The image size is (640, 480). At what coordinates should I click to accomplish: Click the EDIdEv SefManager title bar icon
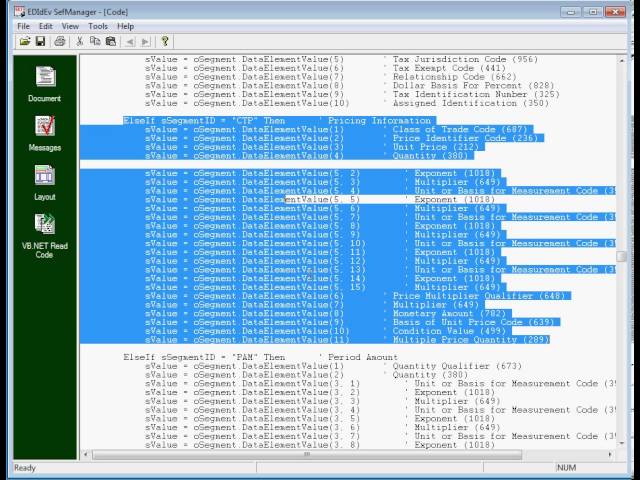tap(19, 11)
